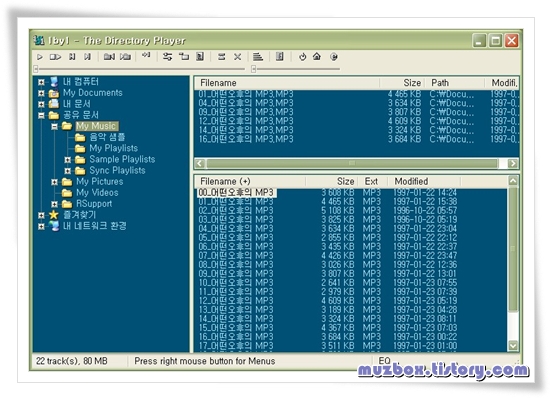Click the star icon beside 즐겨찾기

coord(54,215)
